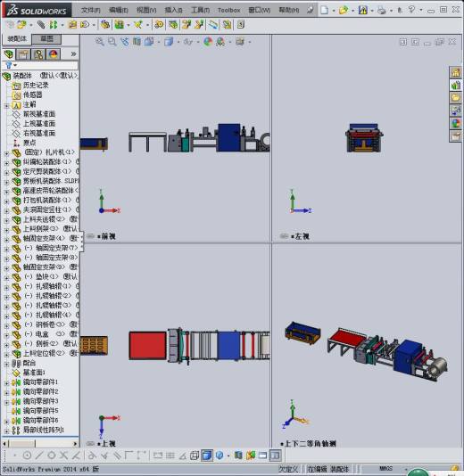Select 历史记录 in the feature tree

[36, 85]
